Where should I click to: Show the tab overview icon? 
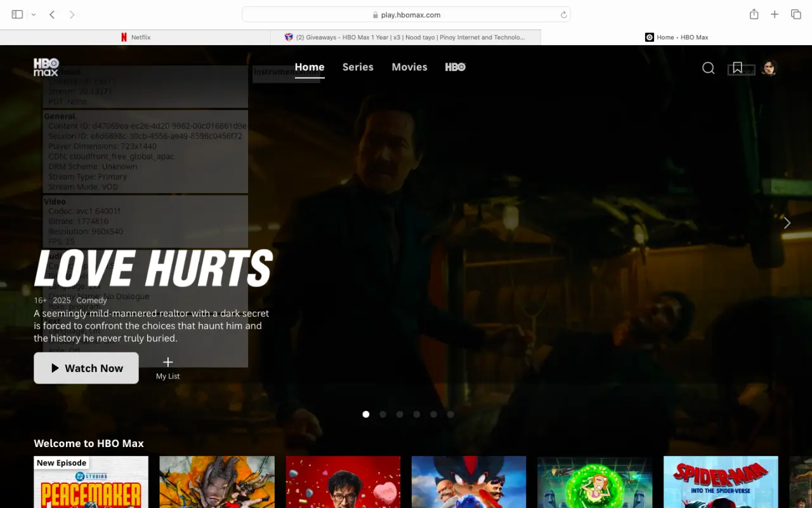[796, 15]
